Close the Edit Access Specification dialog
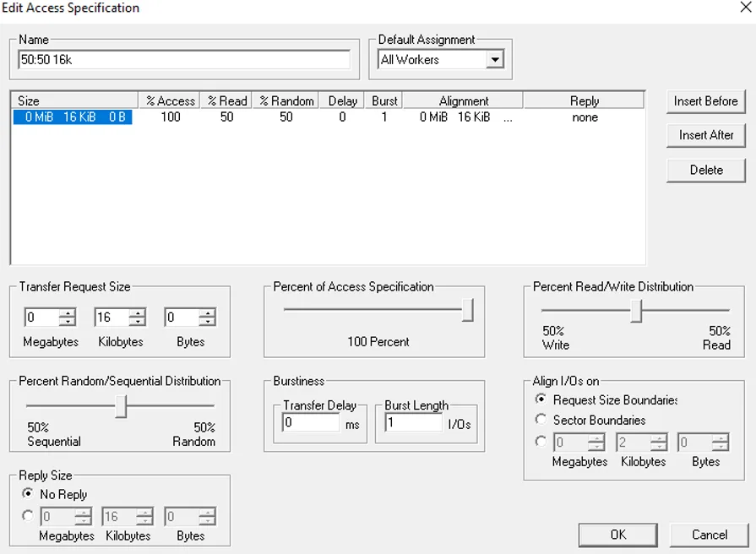756x554 pixels. 745,8
